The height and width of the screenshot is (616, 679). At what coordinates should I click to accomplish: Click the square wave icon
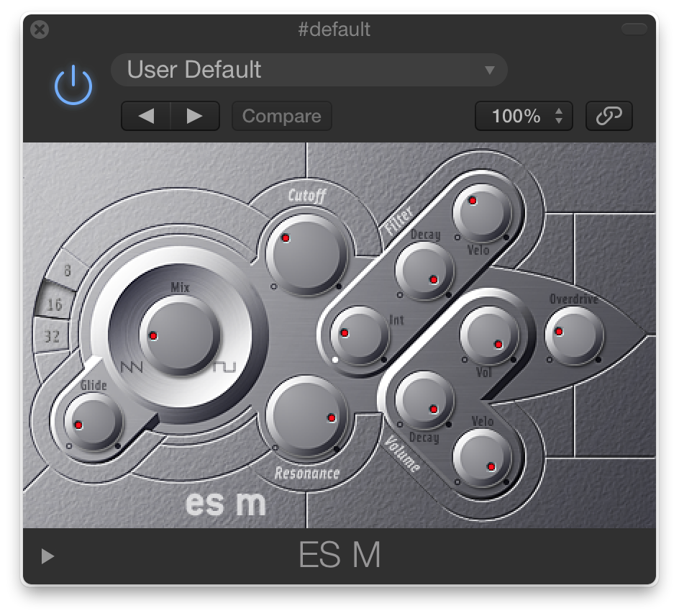pyautogui.click(x=224, y=366)
